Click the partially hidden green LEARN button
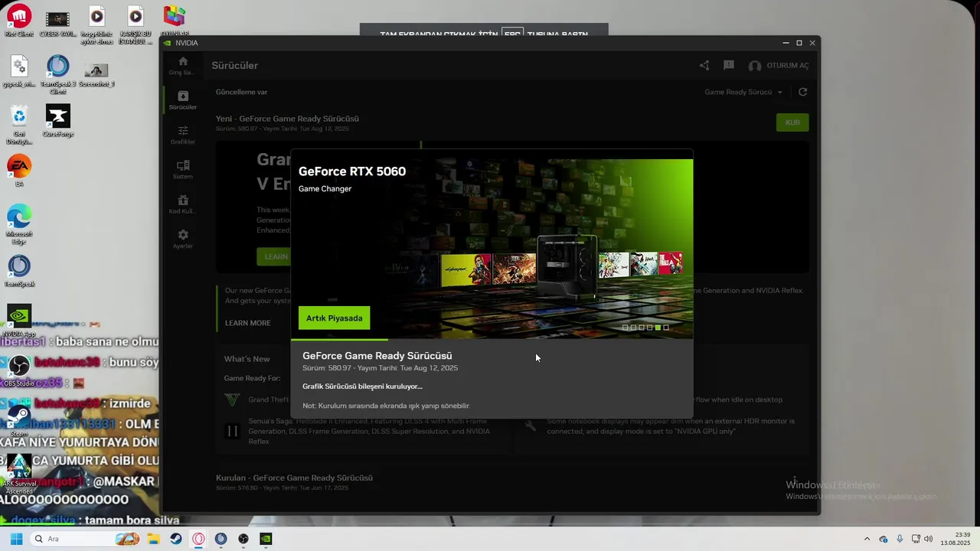 (273, 256)
